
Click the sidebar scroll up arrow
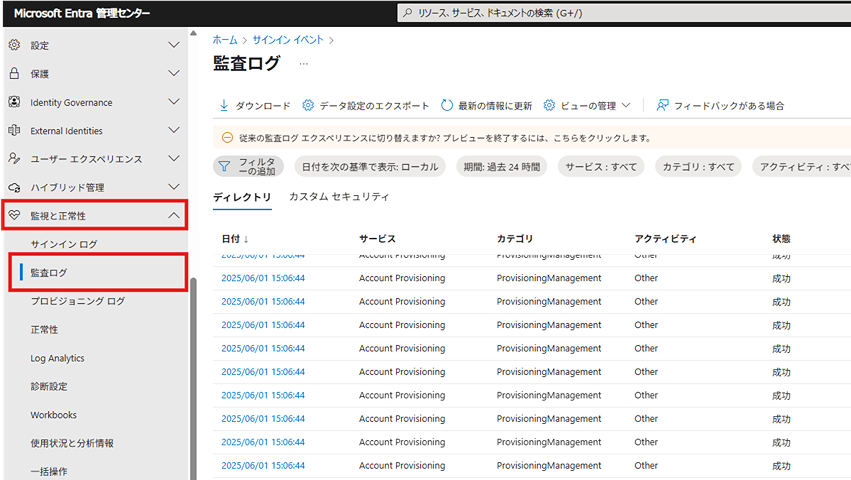(193, 34)
